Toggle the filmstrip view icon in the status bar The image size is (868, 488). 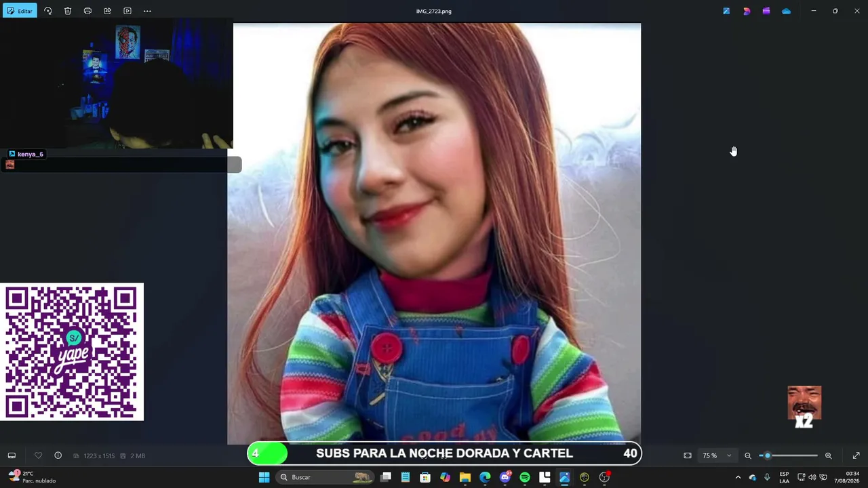[x=12, y=455]
